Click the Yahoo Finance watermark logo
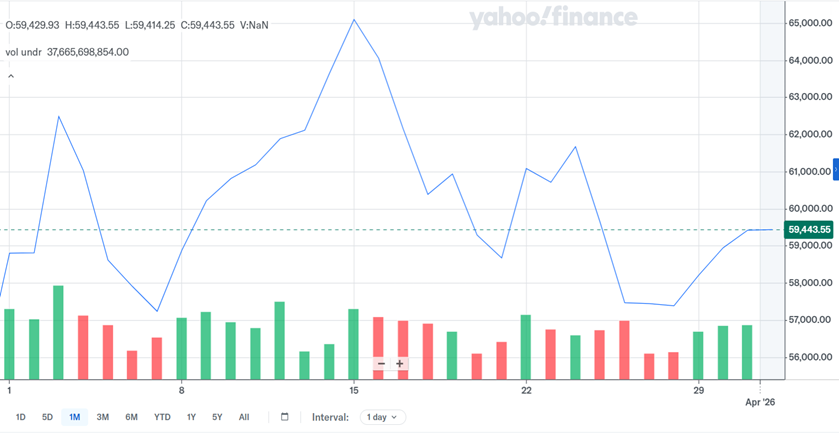The width and height of the screenshot is (839, 433). (x=552, y=18)
